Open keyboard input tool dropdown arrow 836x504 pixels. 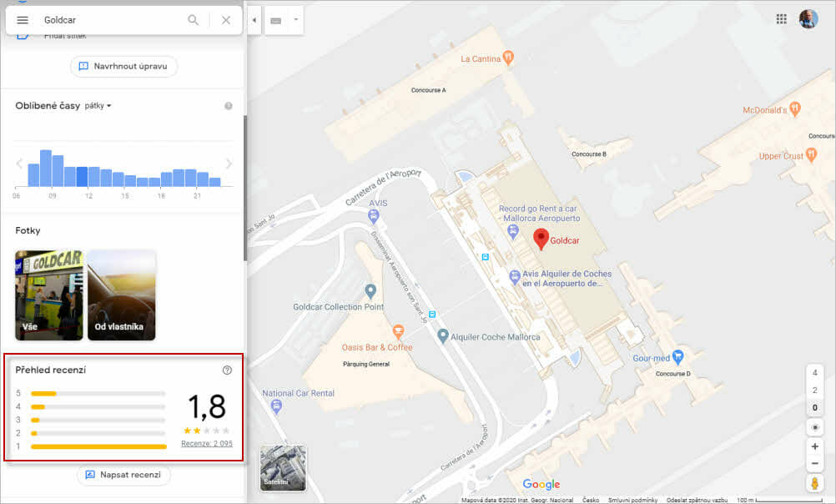coord(296,20)
